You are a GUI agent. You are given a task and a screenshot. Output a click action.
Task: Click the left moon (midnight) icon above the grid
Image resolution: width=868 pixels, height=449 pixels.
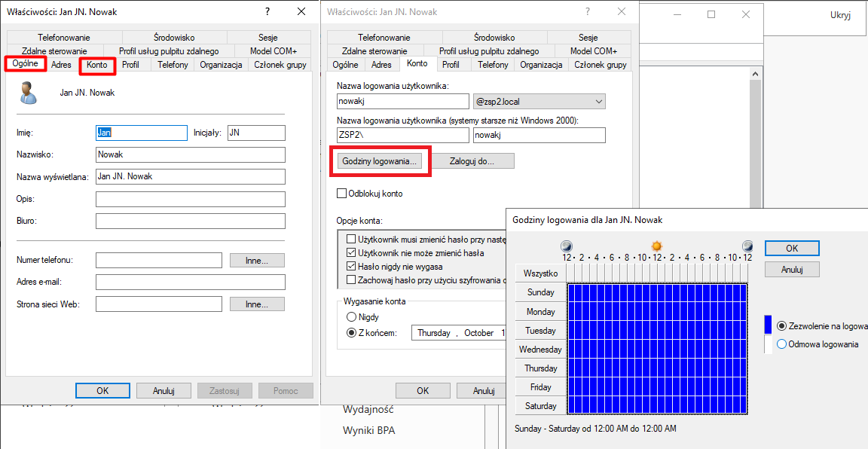[567, 246]
